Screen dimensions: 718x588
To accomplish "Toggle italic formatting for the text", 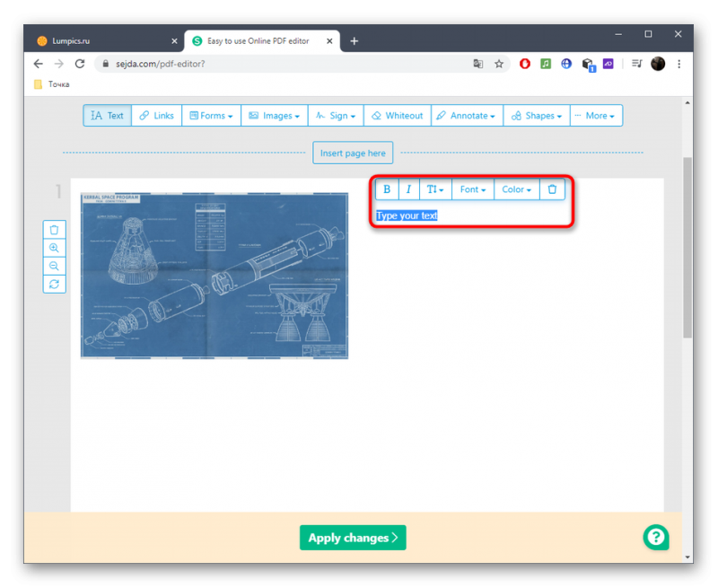I will pos(408,189).
